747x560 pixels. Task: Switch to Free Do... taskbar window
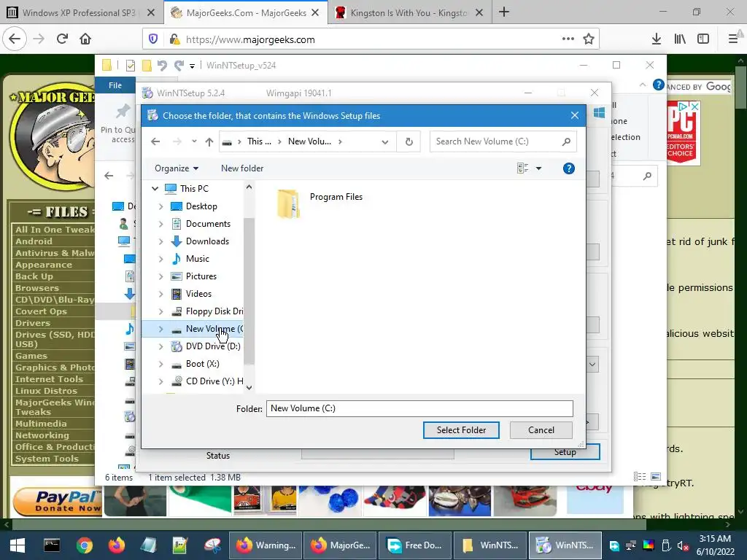coord(414,545)
